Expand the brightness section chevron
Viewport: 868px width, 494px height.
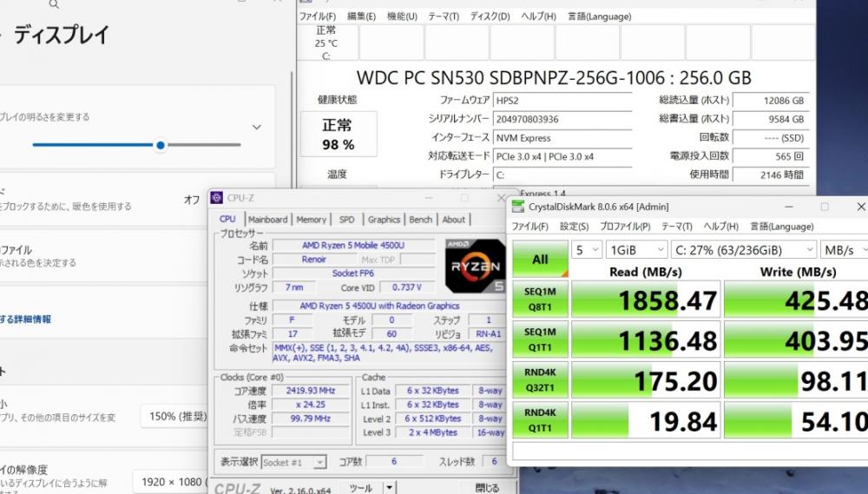pos(256,127)
